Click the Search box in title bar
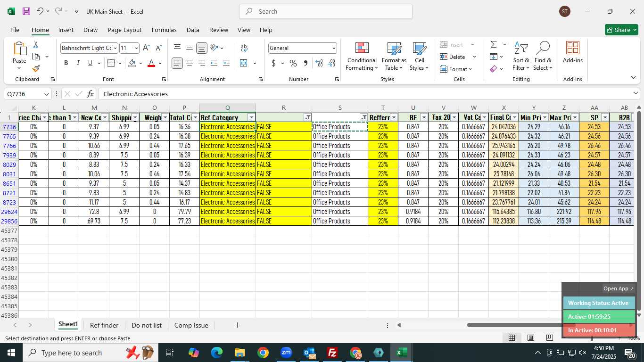Viewport: 644px width, 362px height. tap(326, 11)
